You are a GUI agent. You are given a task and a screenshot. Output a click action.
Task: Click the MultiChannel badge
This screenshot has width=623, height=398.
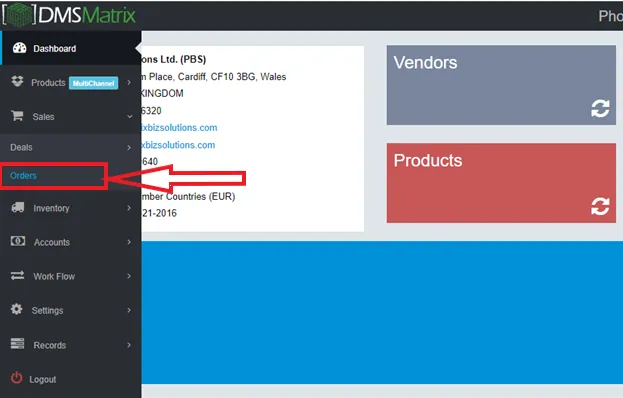point(93,83)
